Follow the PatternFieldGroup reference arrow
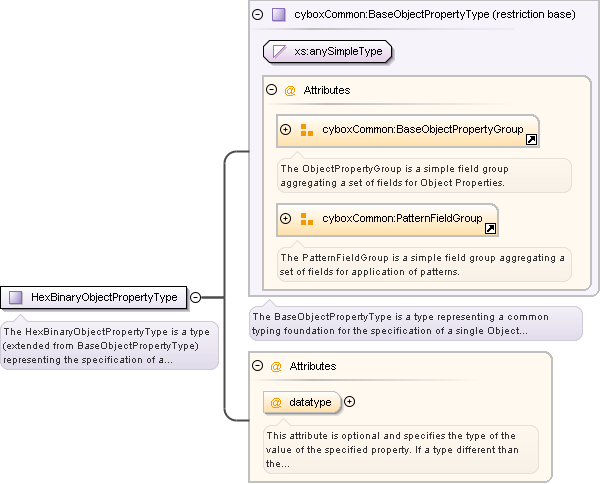Screen dimensions: 601x484 pos(490,228)
